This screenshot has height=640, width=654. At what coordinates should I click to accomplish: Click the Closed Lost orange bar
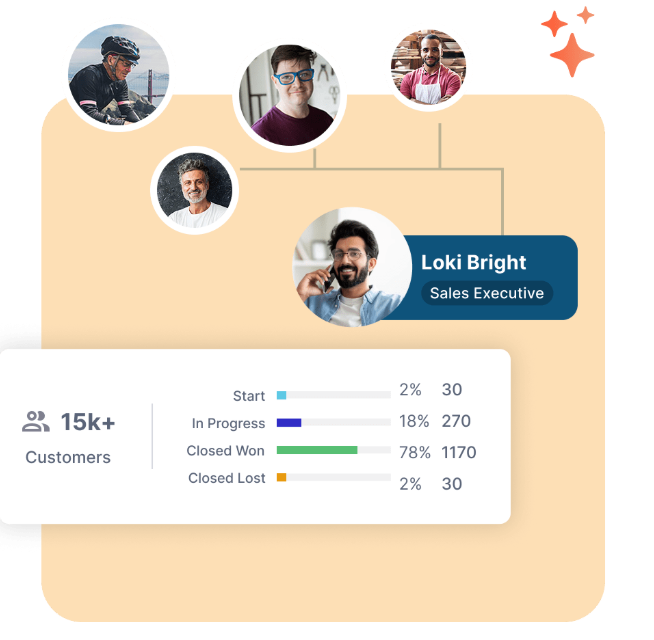tap(282, 477)
